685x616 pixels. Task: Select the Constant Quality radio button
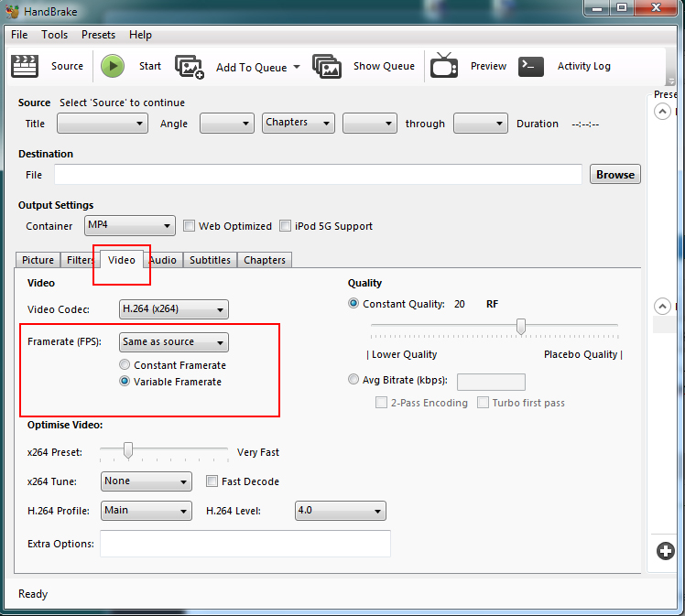click(x=353, y=303)
